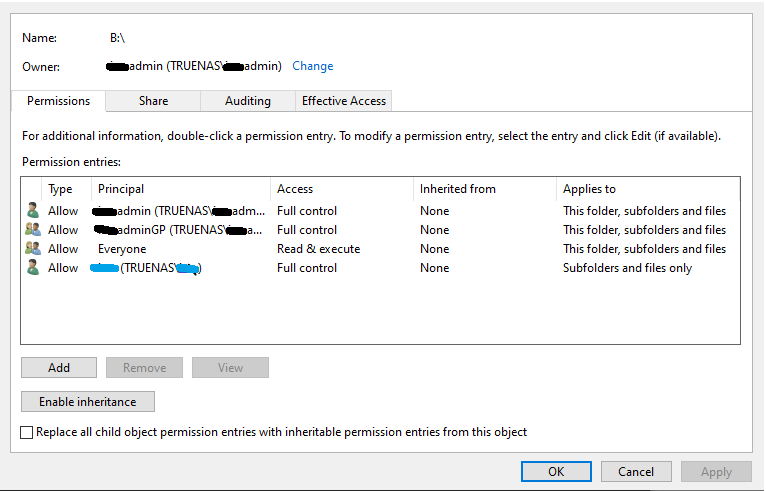Click Enable inheritance button
This screenshot has width=766, height=491.
(88, 402)
